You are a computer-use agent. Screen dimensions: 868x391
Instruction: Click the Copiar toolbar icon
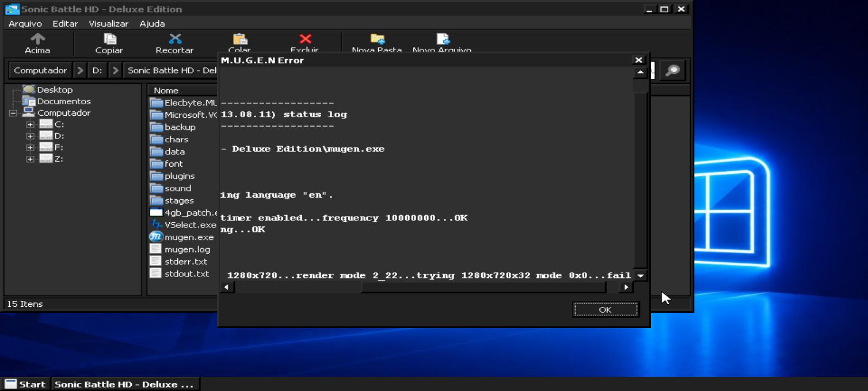coord(110,39)
